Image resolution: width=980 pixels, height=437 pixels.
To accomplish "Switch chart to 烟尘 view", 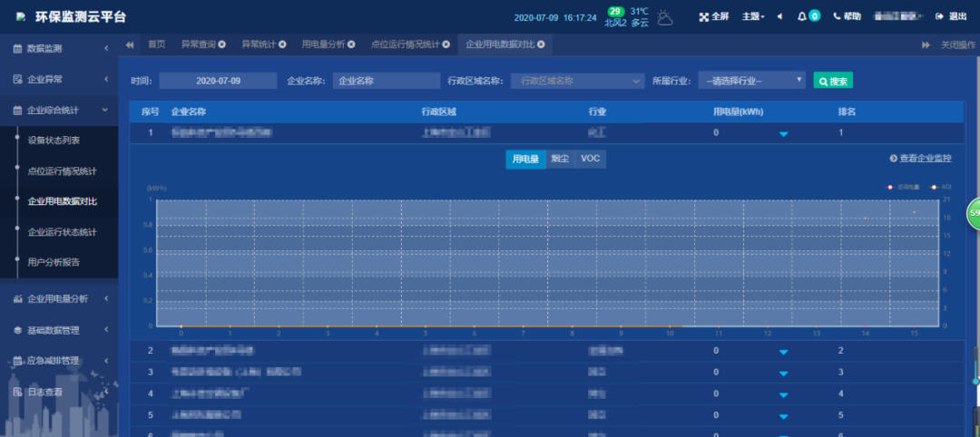I will click(559, 159).
